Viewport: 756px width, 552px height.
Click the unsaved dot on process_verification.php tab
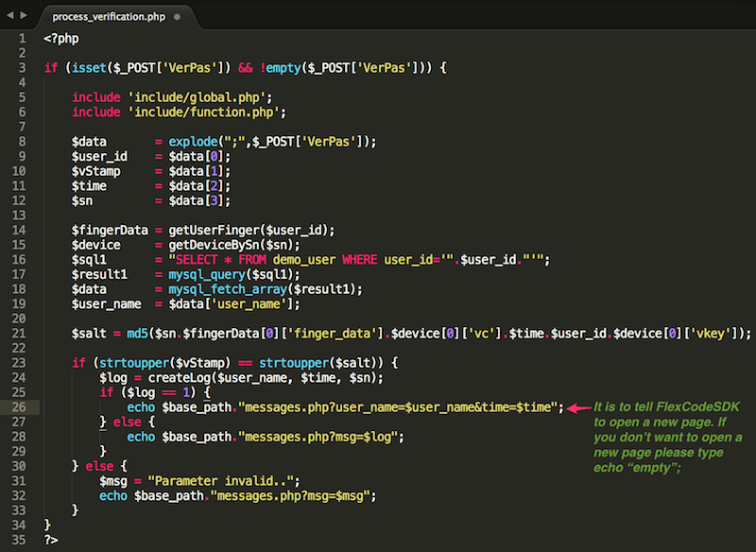pos(177,17)
